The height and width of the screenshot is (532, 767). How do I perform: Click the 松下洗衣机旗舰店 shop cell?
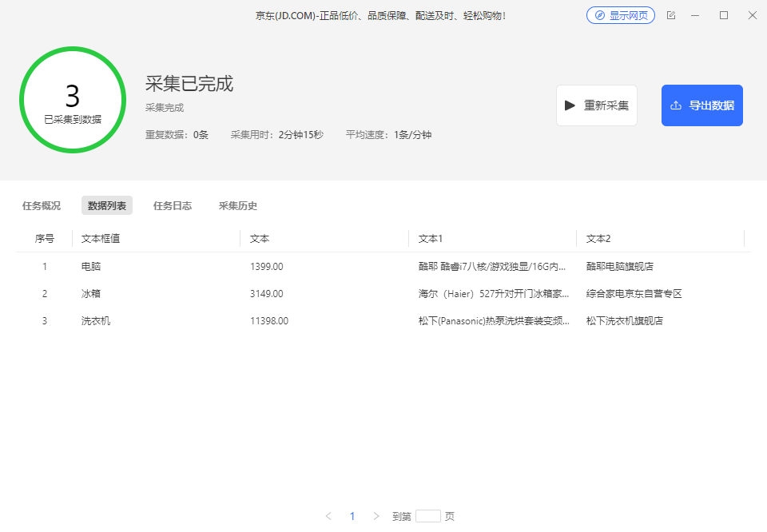pos(625,321)
